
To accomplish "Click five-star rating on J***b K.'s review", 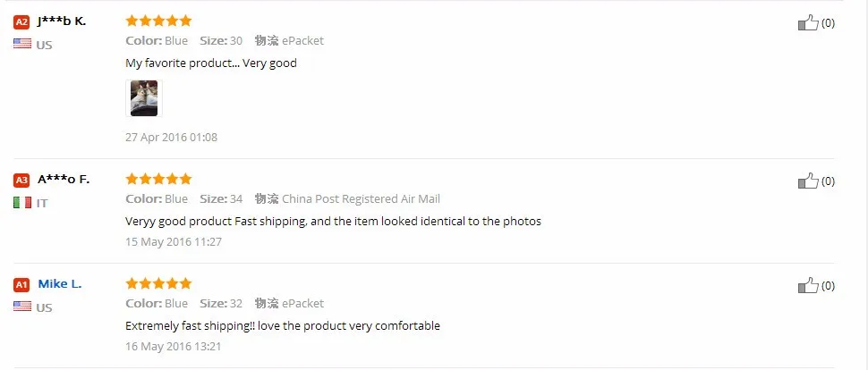I will coord(158,21).
